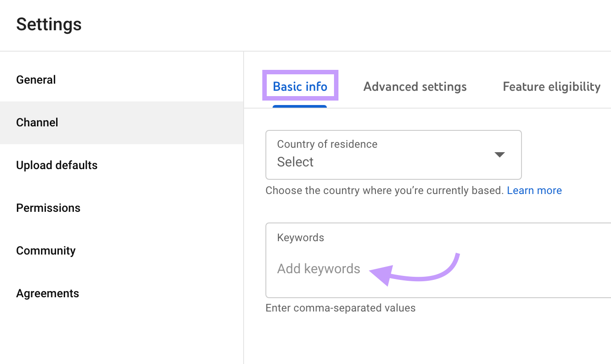
Task: Click the country selection text Select
Action: [x=295, y=162]
